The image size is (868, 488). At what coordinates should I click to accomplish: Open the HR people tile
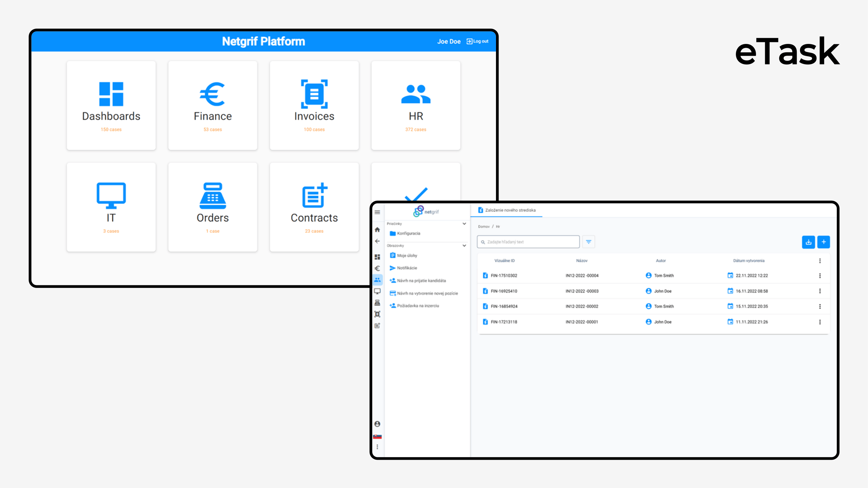[416, 105]
